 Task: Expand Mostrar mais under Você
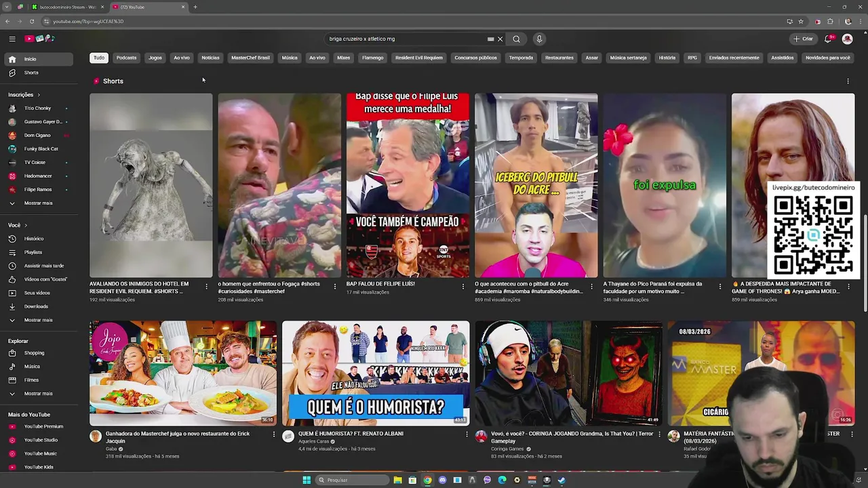pos(39,320)
